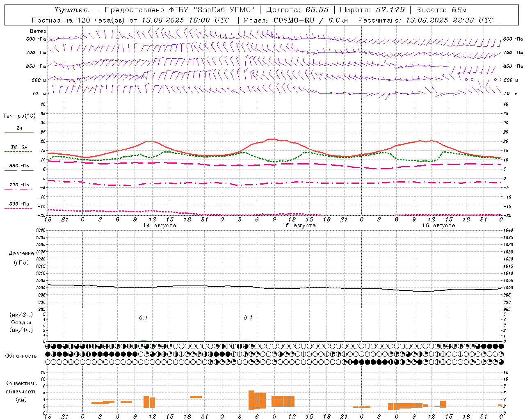
Task: Click the "Тем-ра(°C)" temperature panel label
Action: tap(19, 116)
